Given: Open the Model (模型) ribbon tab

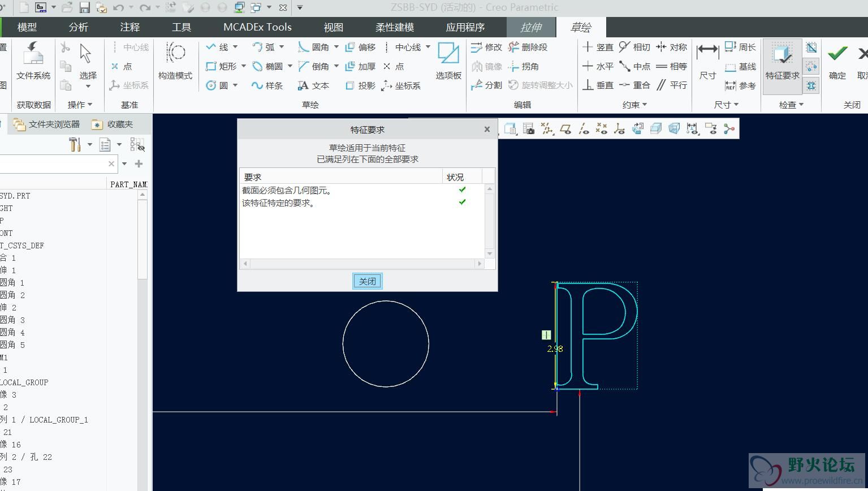Looking at the screenshot, I should pos(27,27).
